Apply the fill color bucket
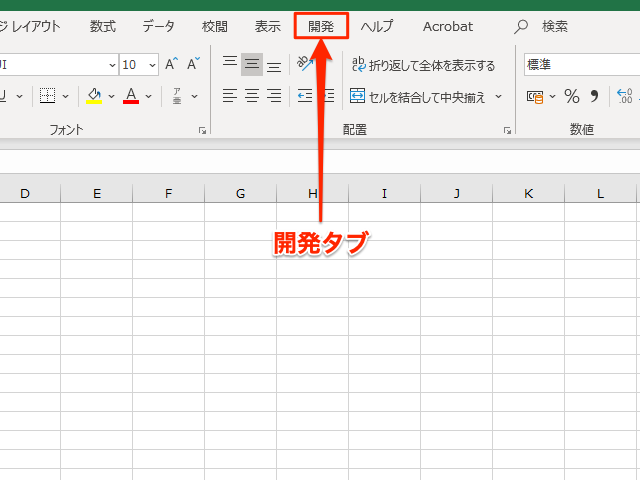This screenshot has width=640, height=480. (x=94, y=97)
